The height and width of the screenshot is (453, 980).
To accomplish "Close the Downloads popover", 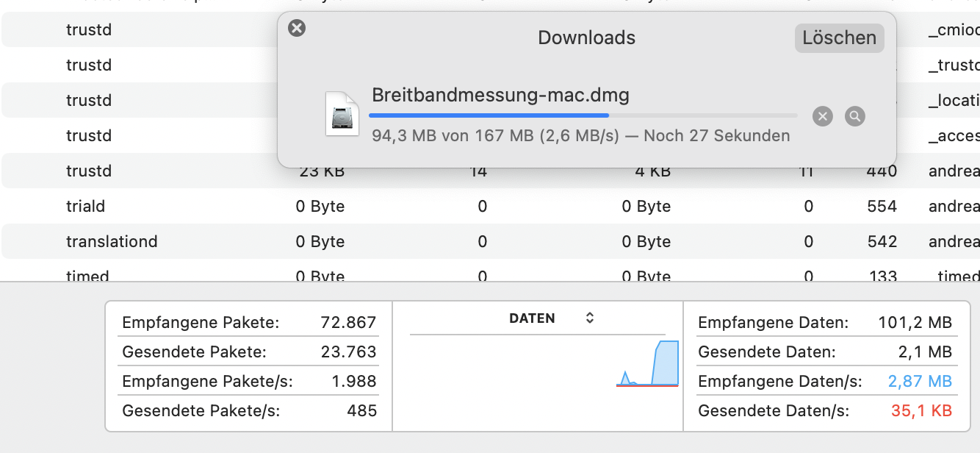I will (x=297, y=29).
